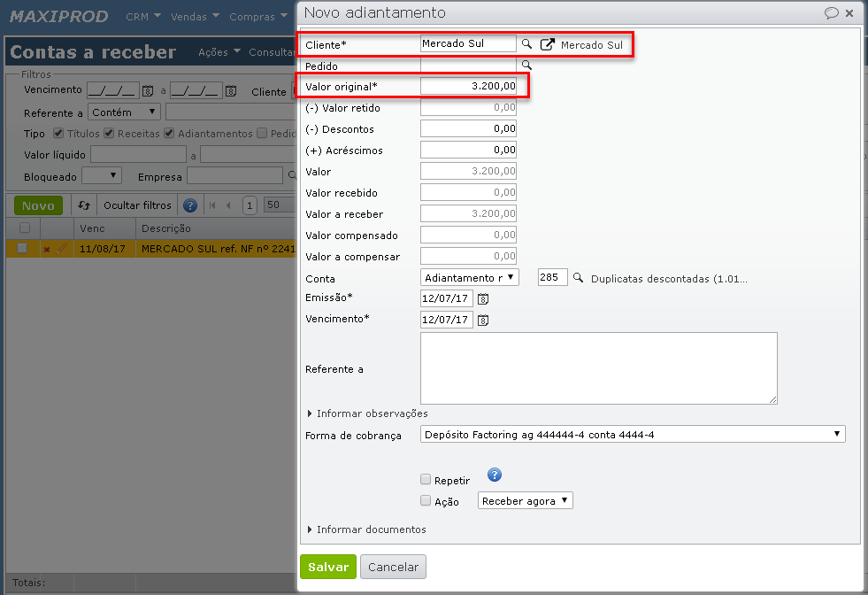Viewport: 868px width, 595px height.
Task: Go to first page icon
Action: coord(212,205)
